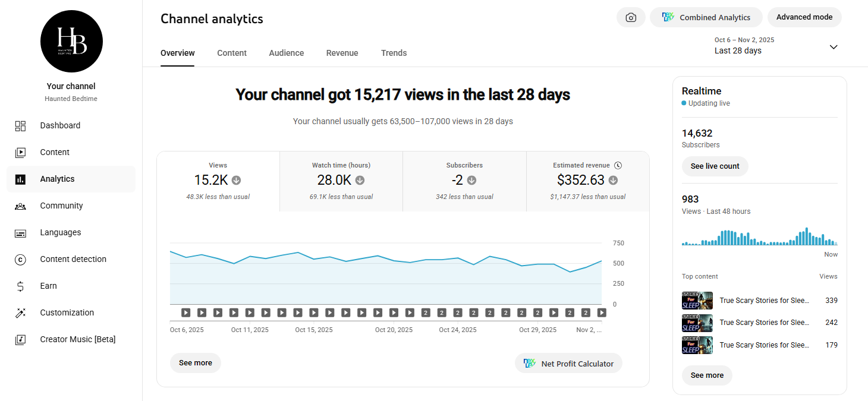Go to Content in the sidebar
This screenshot has height=401, width=868.
click(55, 152)
